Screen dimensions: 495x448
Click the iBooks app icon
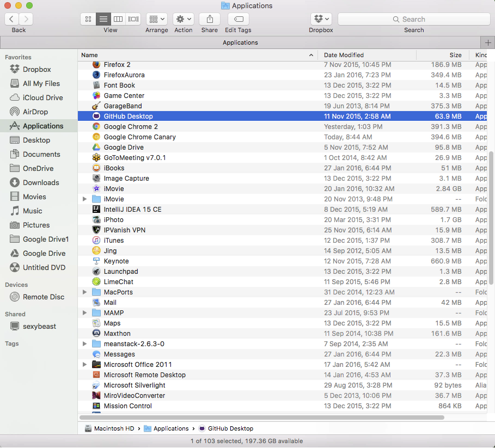click(x=96, y=168)
